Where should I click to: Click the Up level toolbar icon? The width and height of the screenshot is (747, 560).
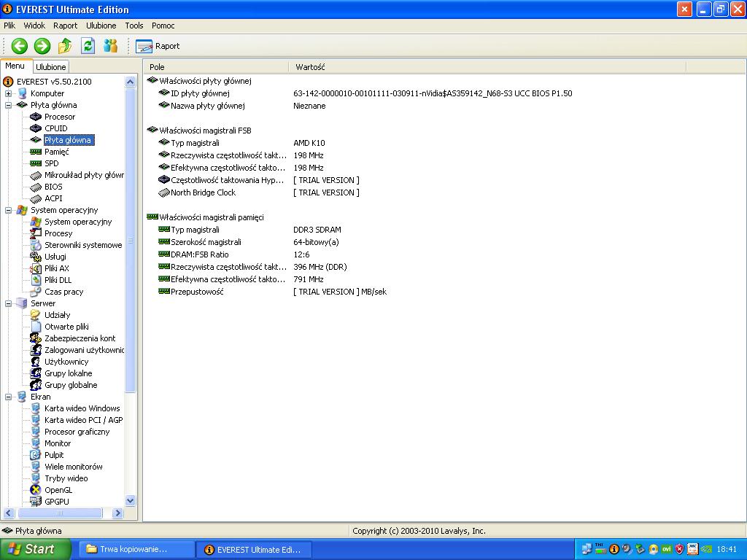(x=65, y=46)
